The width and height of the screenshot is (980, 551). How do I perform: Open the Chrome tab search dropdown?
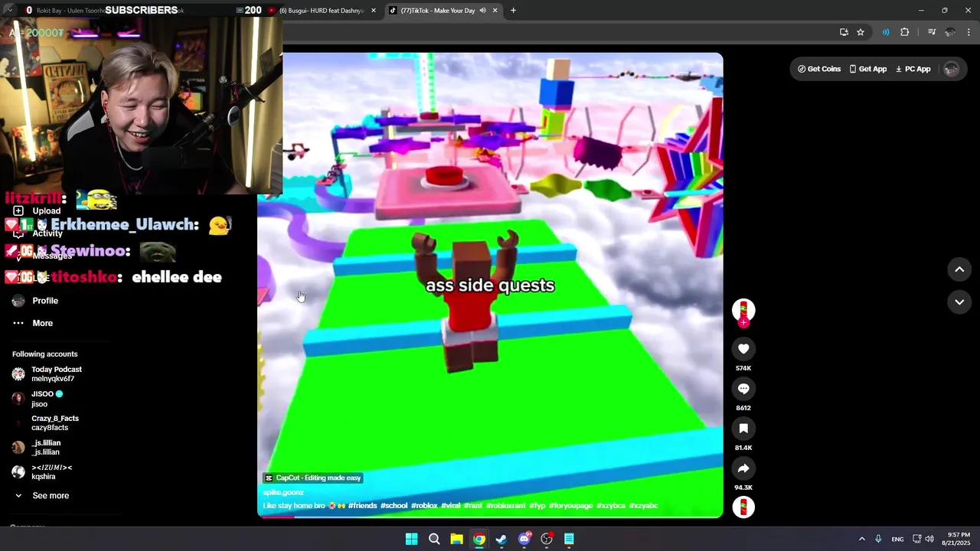pyautogui.click(x=10, y=11)
